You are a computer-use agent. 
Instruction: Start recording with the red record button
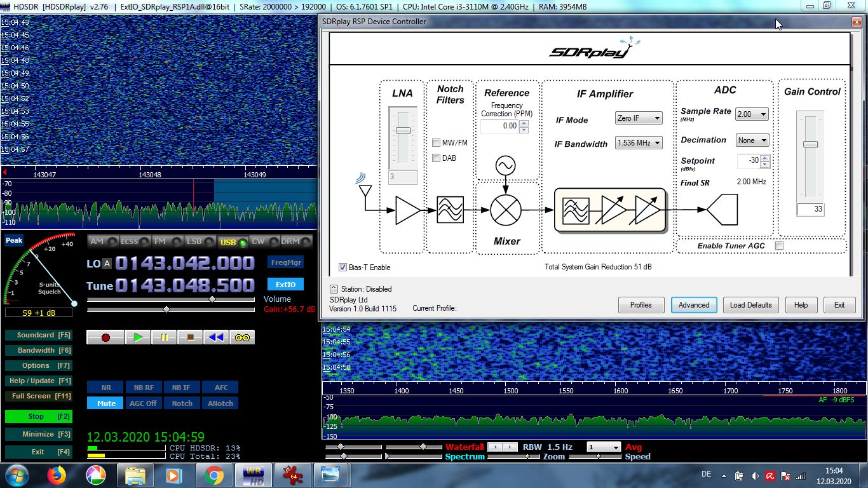(x=105, y=337)
